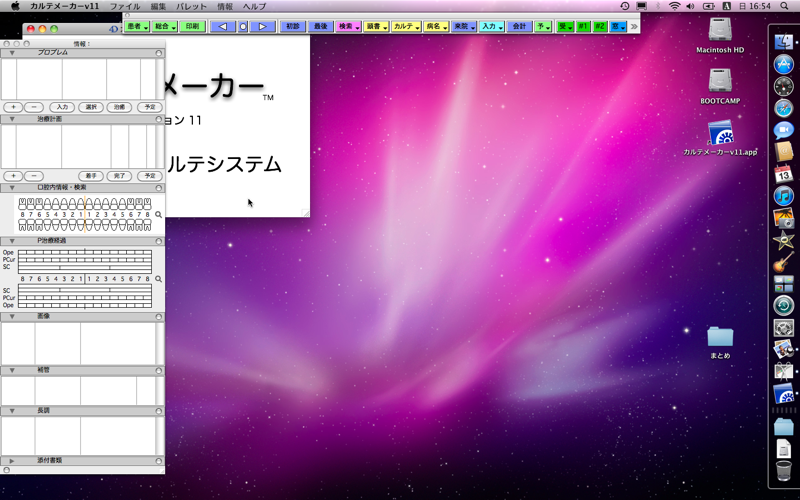Image resolution: width=800 pixels, height=500 pixels.
Task: Open the ファイル menu
Action: point(125,6)
